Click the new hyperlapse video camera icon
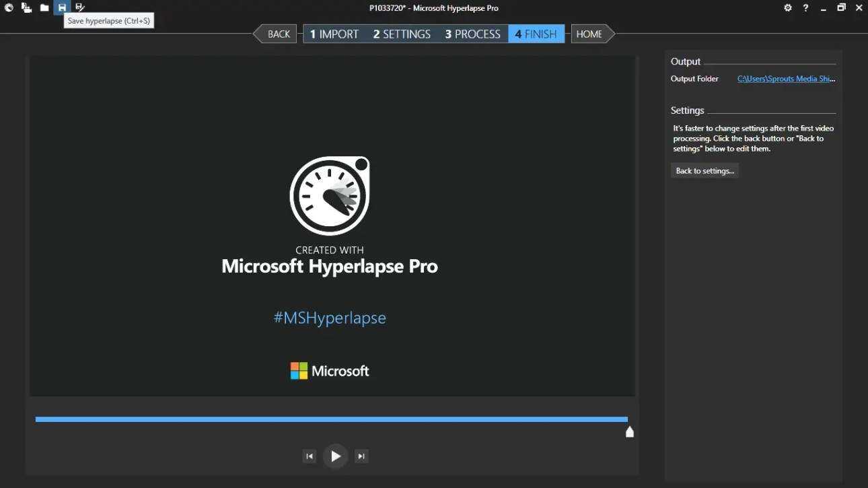 pos(27,8)
